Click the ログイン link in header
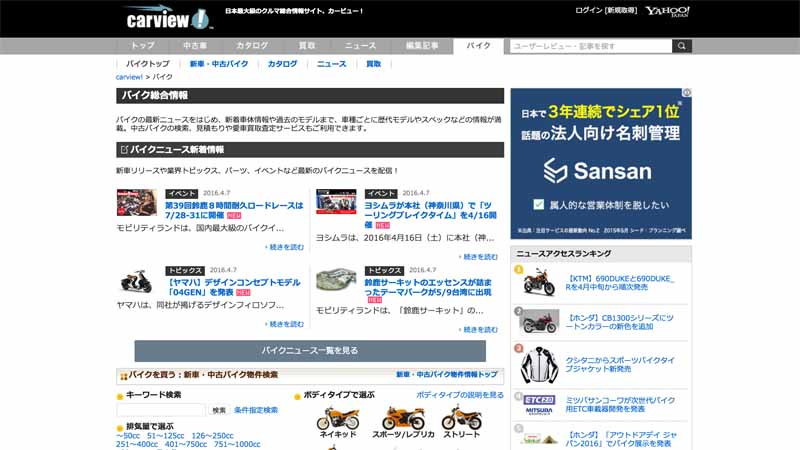The width and height of the screenshot is (800, 450). (589, 10)
